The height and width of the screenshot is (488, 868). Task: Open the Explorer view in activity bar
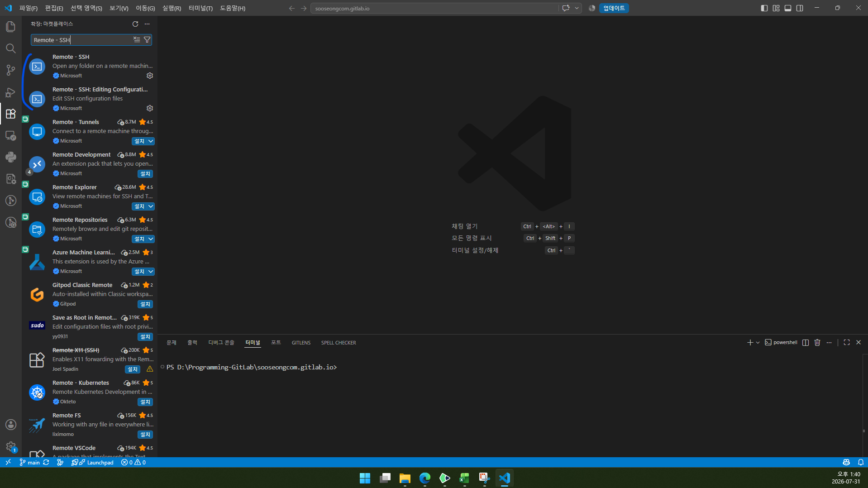pyautogui.click(x=11, y=27)
